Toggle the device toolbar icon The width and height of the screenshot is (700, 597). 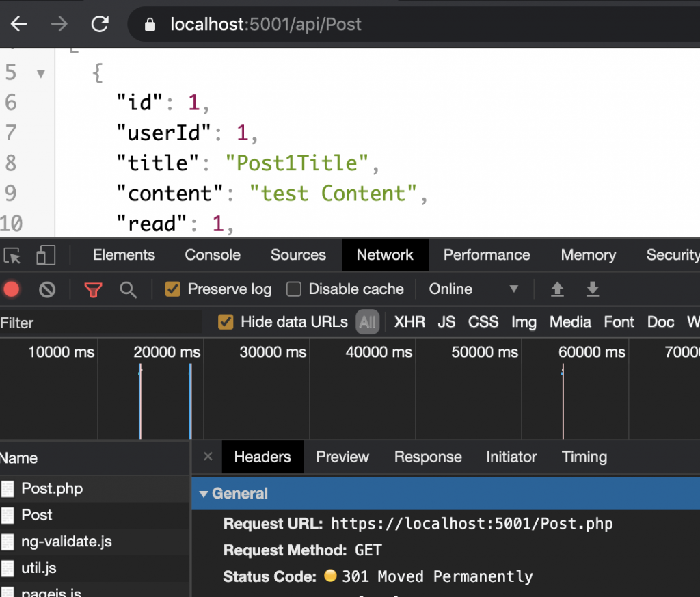point(46,255)
